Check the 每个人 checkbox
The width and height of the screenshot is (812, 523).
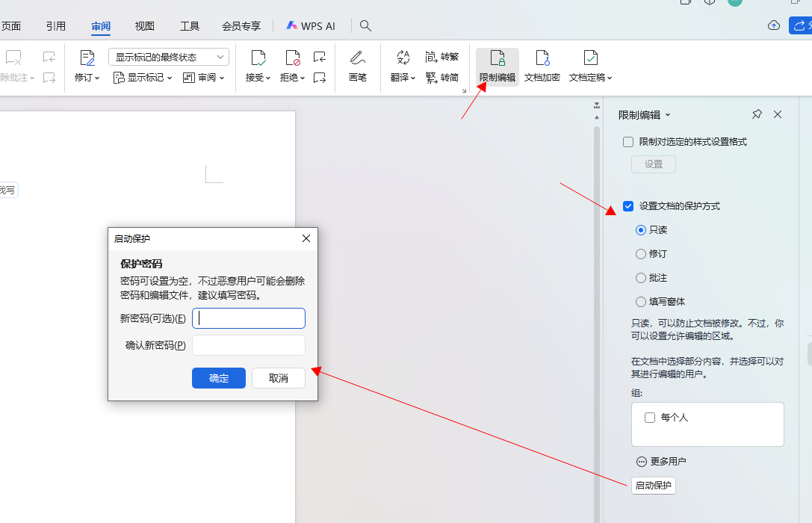pyautogui.click(x=650, y=418)
